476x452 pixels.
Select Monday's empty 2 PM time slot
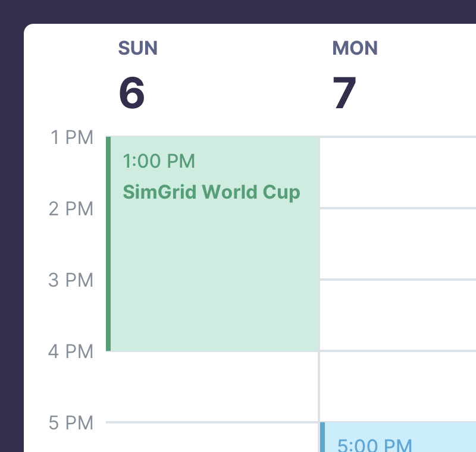point(399,244)
